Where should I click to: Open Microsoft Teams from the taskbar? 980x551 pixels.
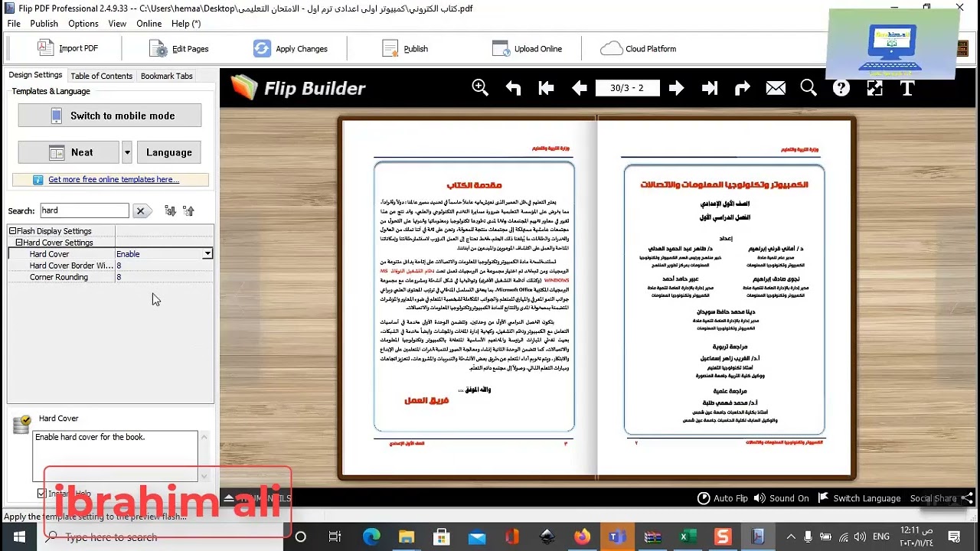617,536
